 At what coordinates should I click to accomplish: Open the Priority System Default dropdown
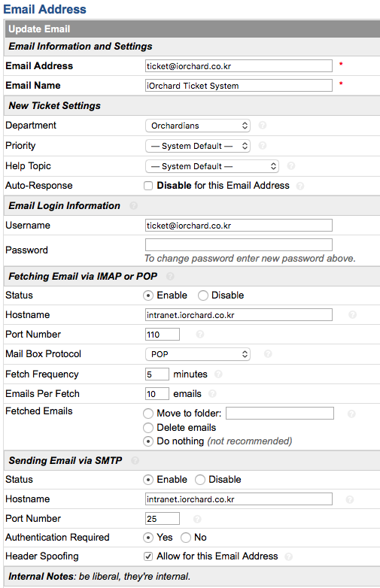click(198, 146)
